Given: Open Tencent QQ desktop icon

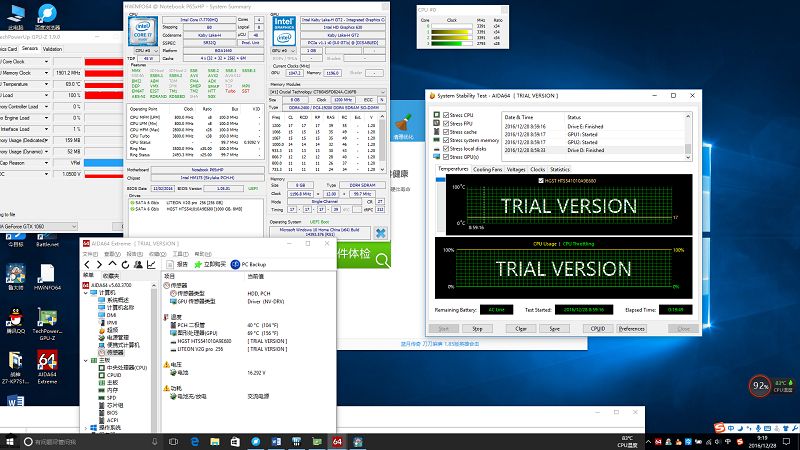Looking at the screenshot, I should tap(15, 322).
